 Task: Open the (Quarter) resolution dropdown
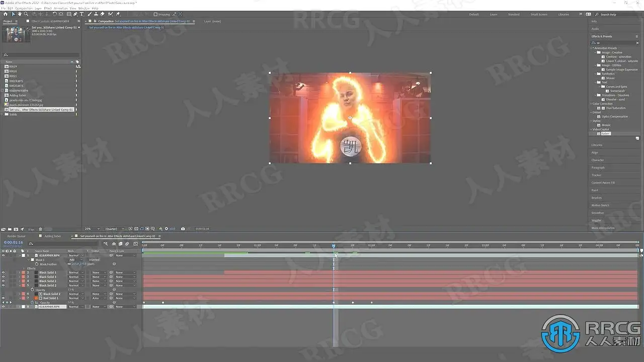pos(114,229)
